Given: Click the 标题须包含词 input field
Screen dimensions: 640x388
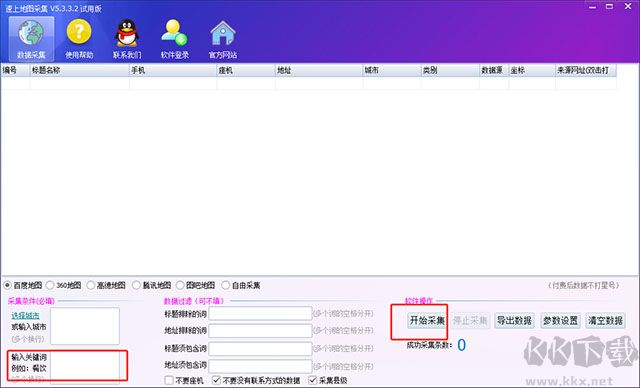Looking at the screenshot, I should click(260, 349).
